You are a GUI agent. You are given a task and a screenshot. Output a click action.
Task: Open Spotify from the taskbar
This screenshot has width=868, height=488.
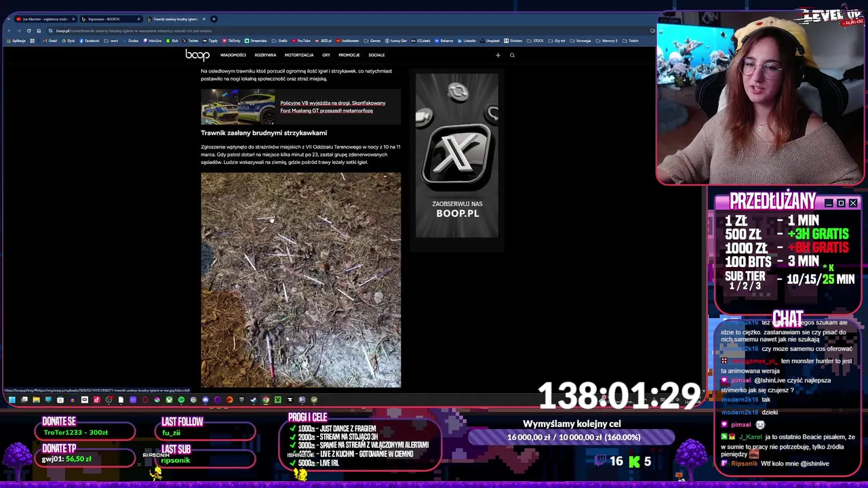[181, 400]
